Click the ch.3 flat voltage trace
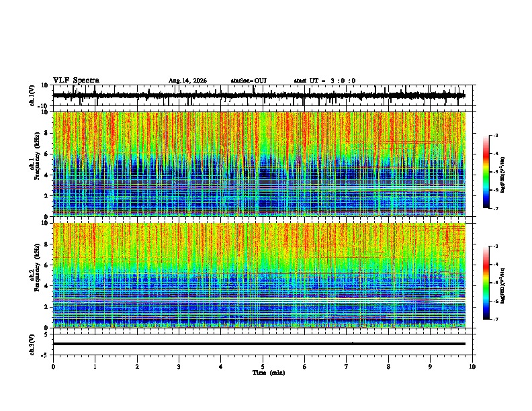Screen dimensions: 532x411 [259, 344]
